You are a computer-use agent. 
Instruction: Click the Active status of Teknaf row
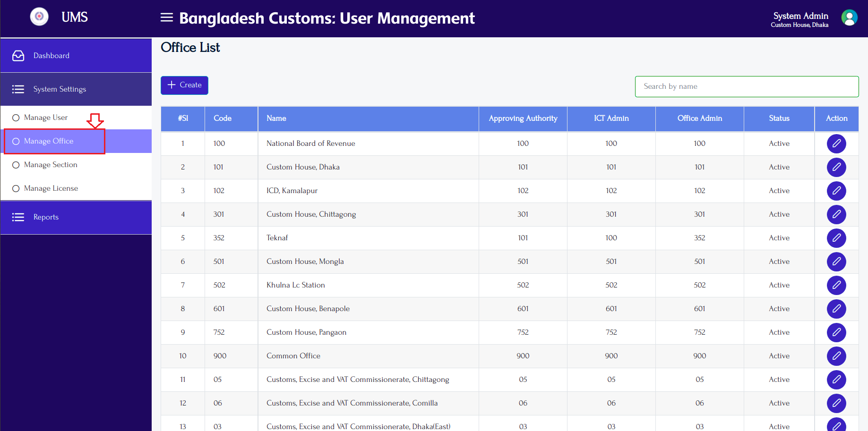[779, 238]
